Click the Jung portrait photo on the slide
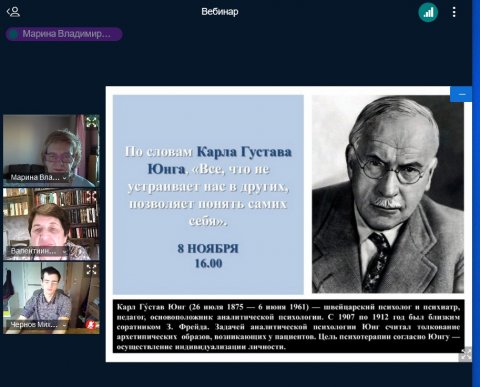This screenshot has height=387, width=480. [x=388, y=194]
